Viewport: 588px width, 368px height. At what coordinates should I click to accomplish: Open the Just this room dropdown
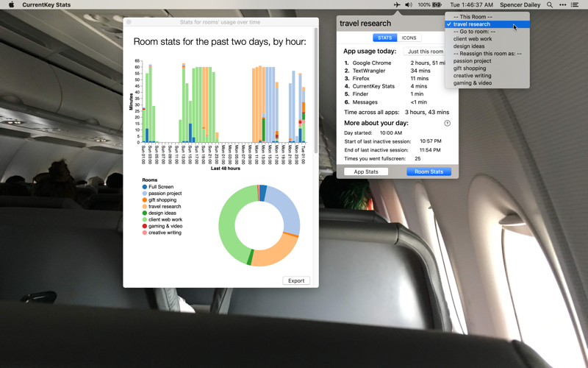coord(426,52)
